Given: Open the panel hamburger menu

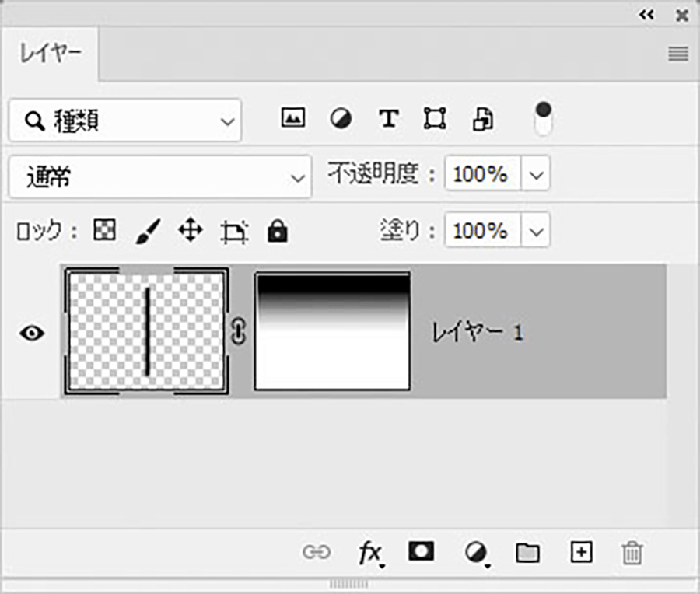Looking at the screenshot, I should (677, 54).
